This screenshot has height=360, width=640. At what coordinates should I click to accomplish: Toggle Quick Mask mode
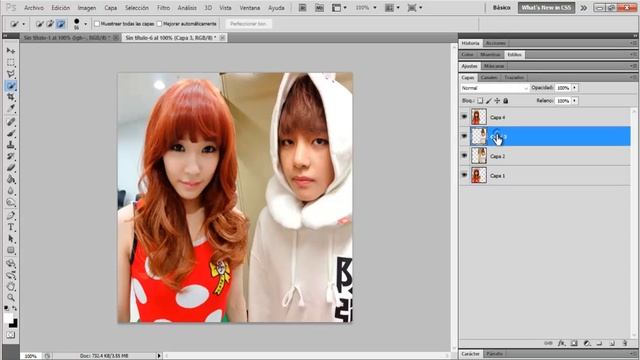(x=11, y=335)
